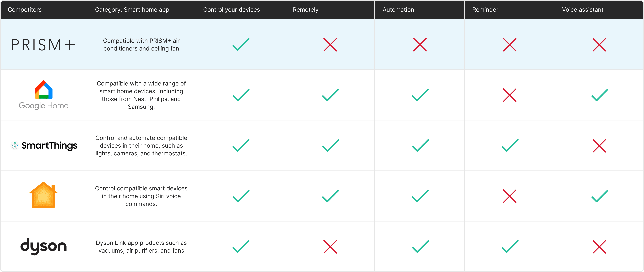Click PRISM+ Control your devices checkmark
This screenshot has width=644, height=272.
click(241, 44)
